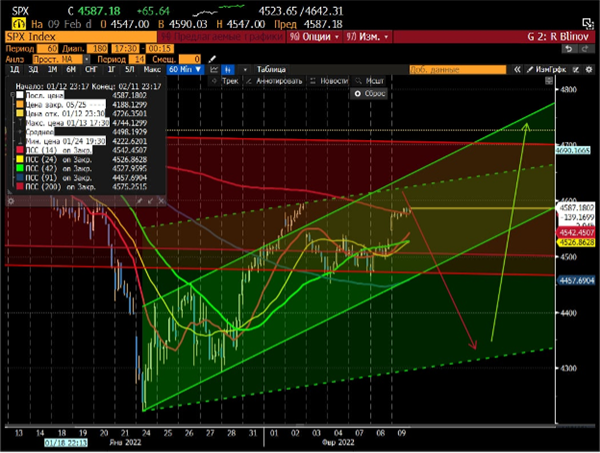Click white swatch for Посл. цена
600x453 pixels.
[x=20, y=95]
